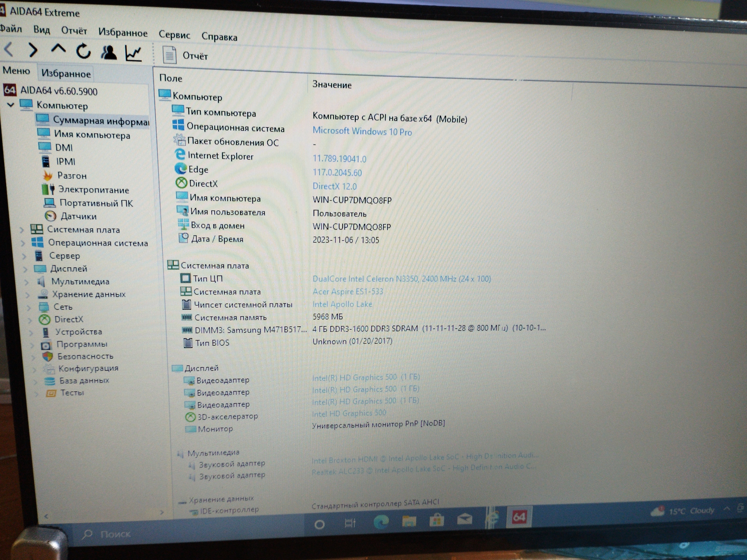Switch to the Избранное tab in the sidebar
This screenshot has width=747, height=560.
click(66, 73)
